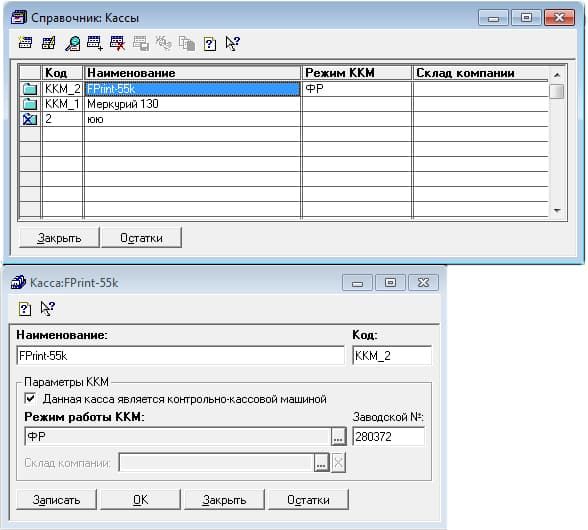The image size is (588, 530).
Task: Select the code cell showing 2
Action: click(x=62, y=119)
